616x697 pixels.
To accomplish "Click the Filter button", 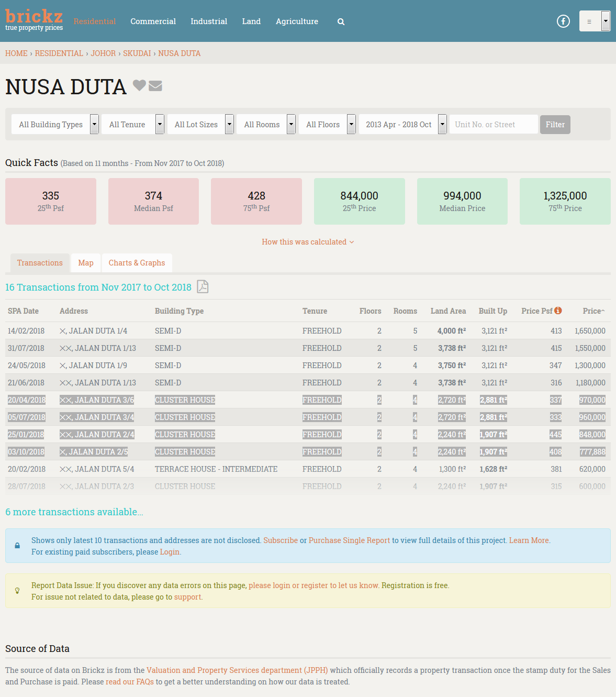I will coord(555,125).
